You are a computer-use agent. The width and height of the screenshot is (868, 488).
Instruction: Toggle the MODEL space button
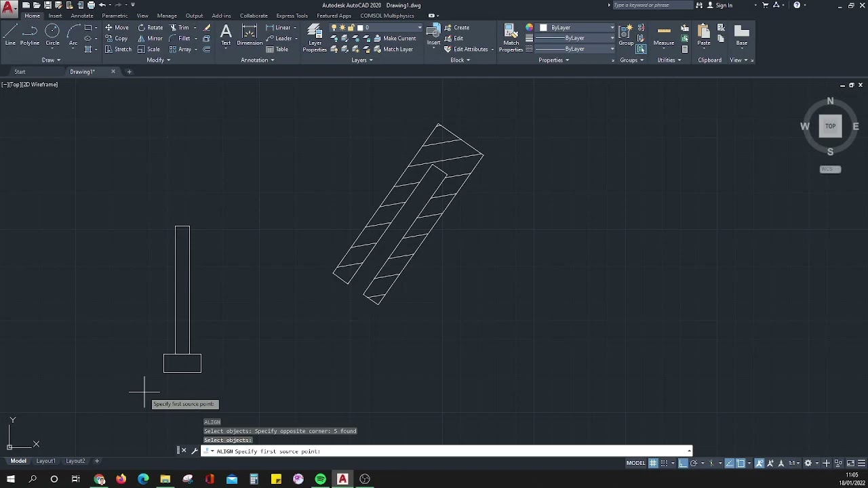[635, 463]
